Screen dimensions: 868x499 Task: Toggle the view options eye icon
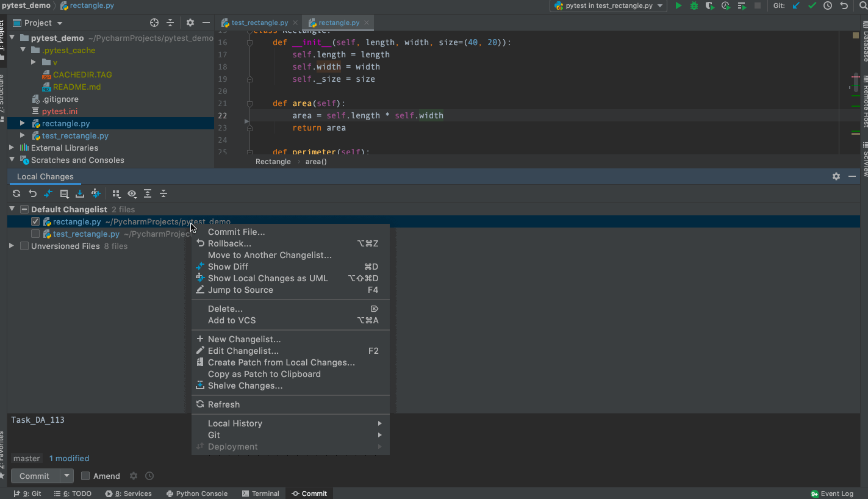tap(132, 193)
